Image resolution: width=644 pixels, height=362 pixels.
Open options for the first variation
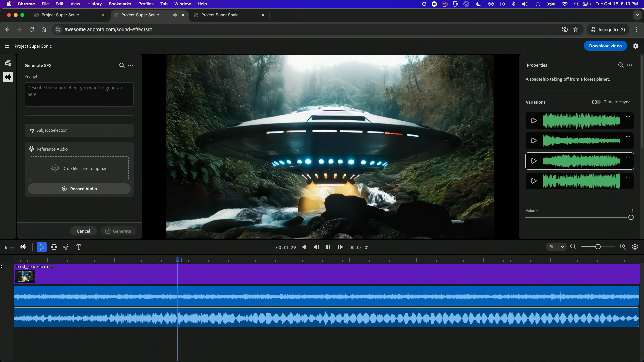[628, 117]
